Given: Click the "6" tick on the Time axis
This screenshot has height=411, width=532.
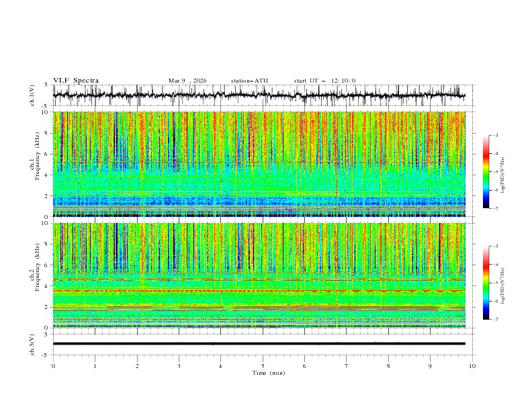Looking at the screenshot, I should [304, 366].
